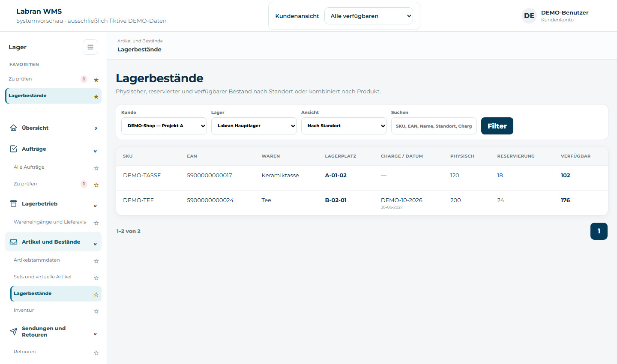Click the Aufträge checkbox icon in sidebar
Image resolution: width=617 pixels, height=364 pixels.
tap(14, 149)
